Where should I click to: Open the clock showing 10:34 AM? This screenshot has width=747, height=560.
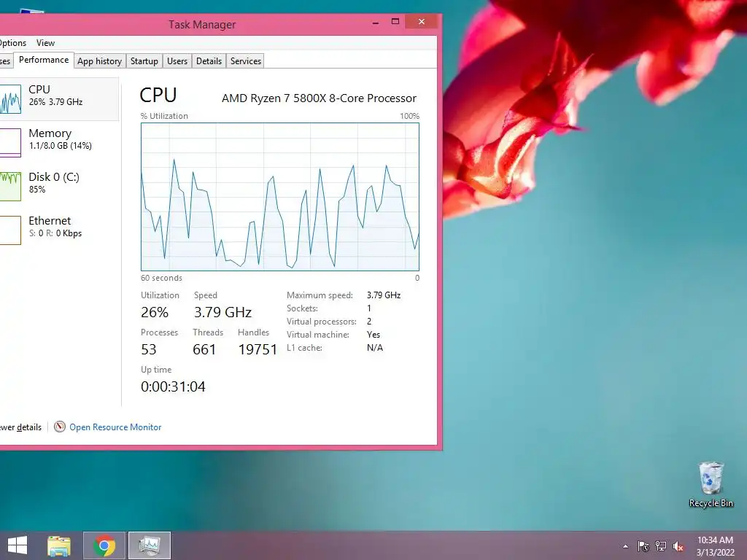pyautogui.click(x=715, y=540)
